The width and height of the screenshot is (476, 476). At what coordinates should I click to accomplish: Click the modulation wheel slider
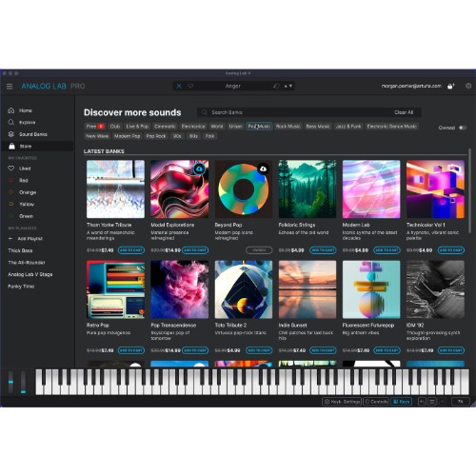(x=23, y=382)
